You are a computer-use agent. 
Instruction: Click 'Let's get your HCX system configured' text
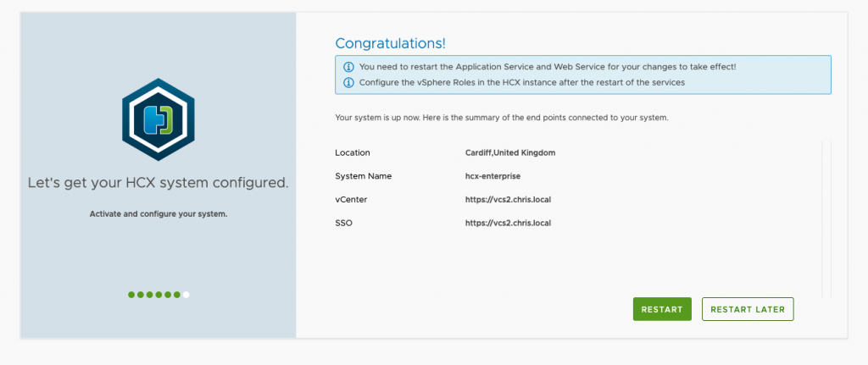click(159, 183)
